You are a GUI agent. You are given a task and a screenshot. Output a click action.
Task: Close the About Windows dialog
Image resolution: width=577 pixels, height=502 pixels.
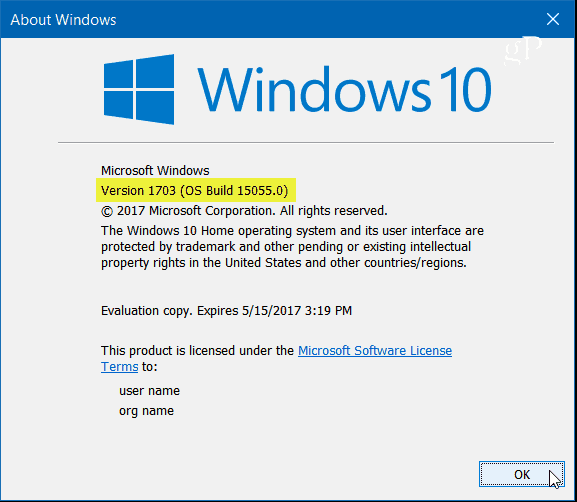pos(553,19)
